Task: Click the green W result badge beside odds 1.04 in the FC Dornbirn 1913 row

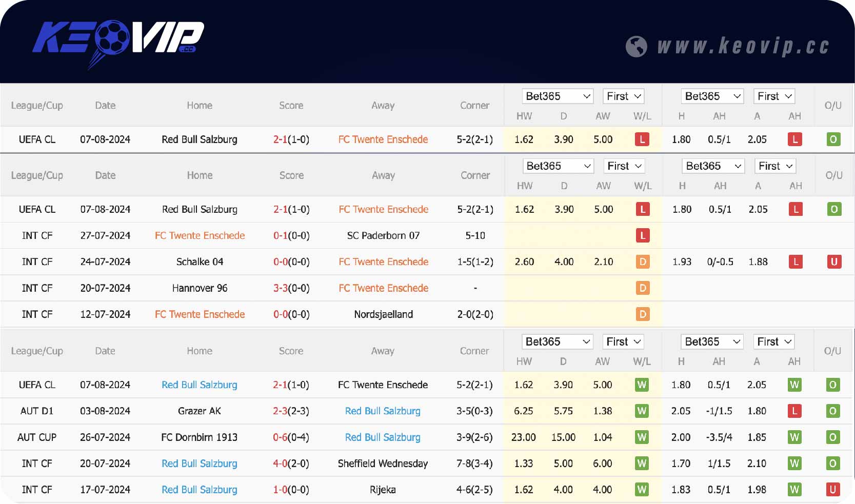Action: 642,437
